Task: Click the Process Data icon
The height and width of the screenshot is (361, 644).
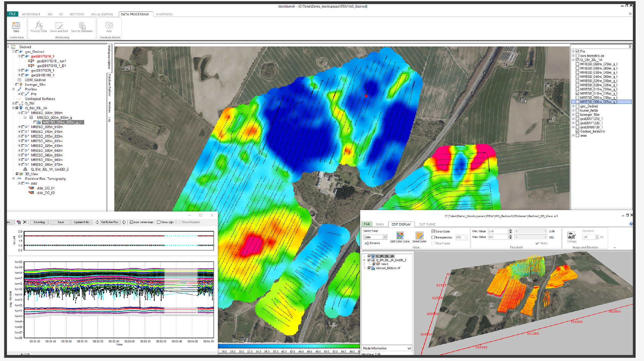Action: point(38,27)
